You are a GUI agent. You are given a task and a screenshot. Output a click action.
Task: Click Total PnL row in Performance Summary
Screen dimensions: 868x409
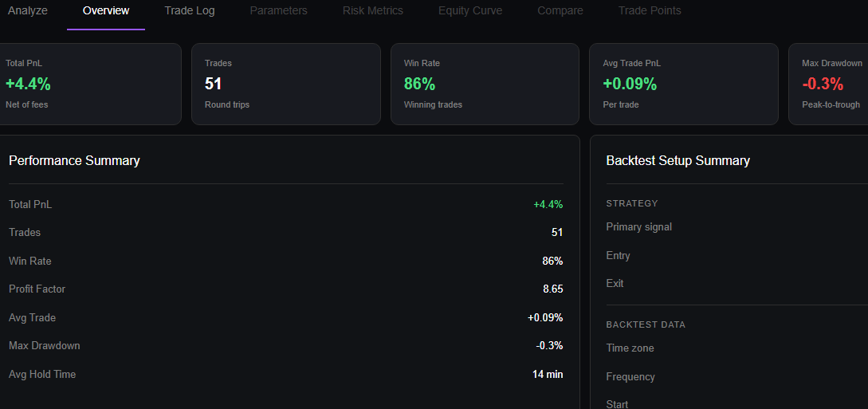pyautogui.click(x=285, y=204)
